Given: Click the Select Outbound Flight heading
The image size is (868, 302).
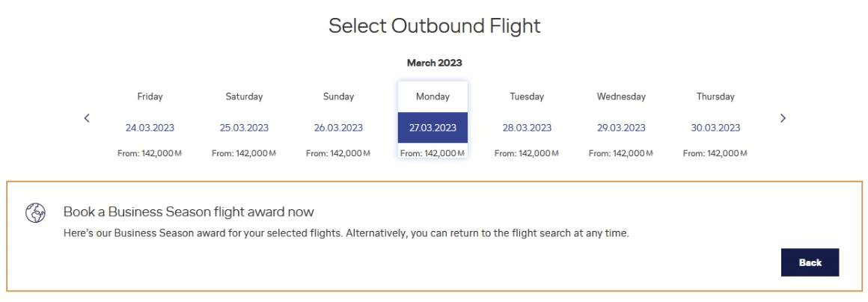Looking at the screenshot, I should (434, 25).
